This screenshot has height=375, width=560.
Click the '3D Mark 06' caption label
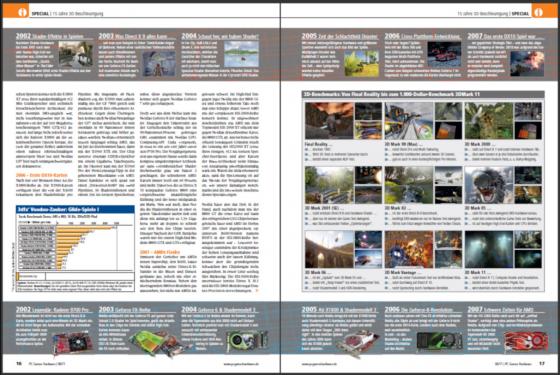[318, 272]
